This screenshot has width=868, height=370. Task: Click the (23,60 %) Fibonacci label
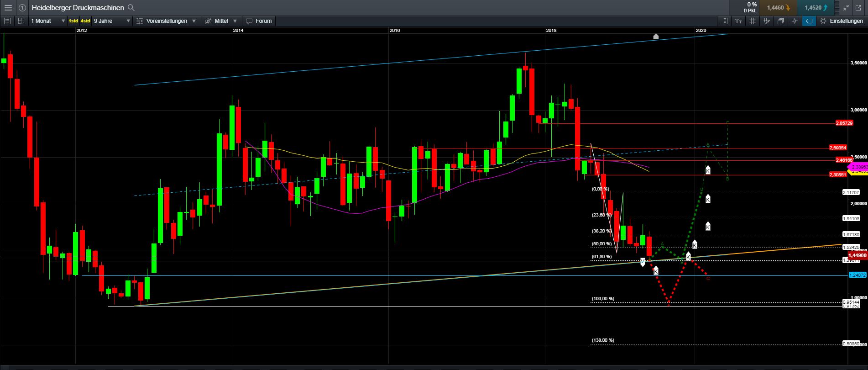pos(601,215)
